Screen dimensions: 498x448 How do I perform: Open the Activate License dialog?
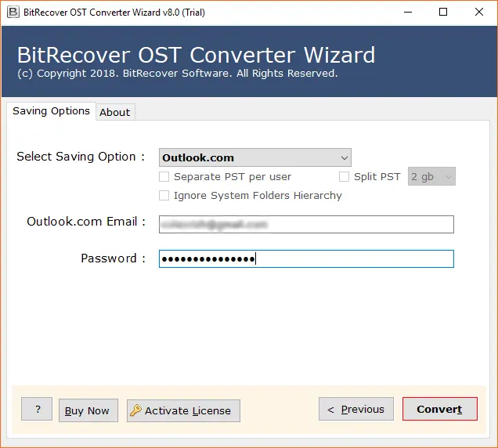coord(183,410)
